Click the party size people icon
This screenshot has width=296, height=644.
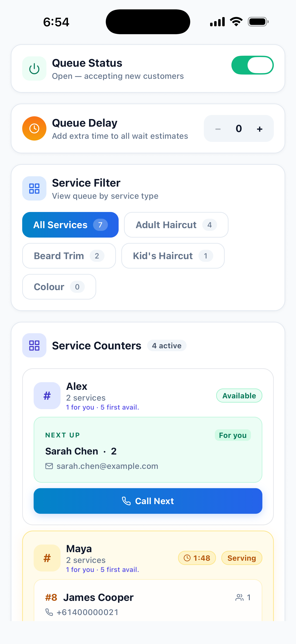click(x=239, y=598)
